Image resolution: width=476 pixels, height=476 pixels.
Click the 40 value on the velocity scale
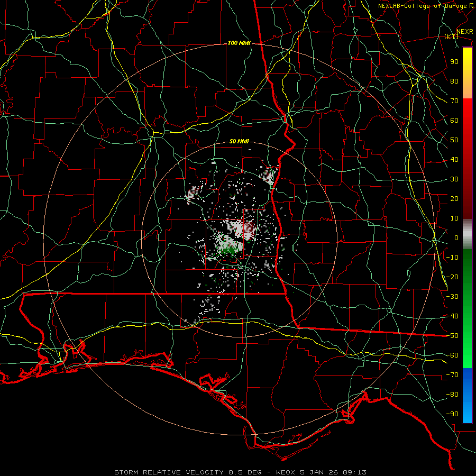[x=454, y=159]
